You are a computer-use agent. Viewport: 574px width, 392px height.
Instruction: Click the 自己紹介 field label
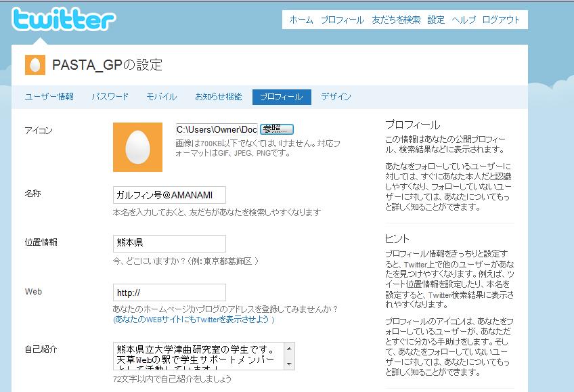coord(41,349)
